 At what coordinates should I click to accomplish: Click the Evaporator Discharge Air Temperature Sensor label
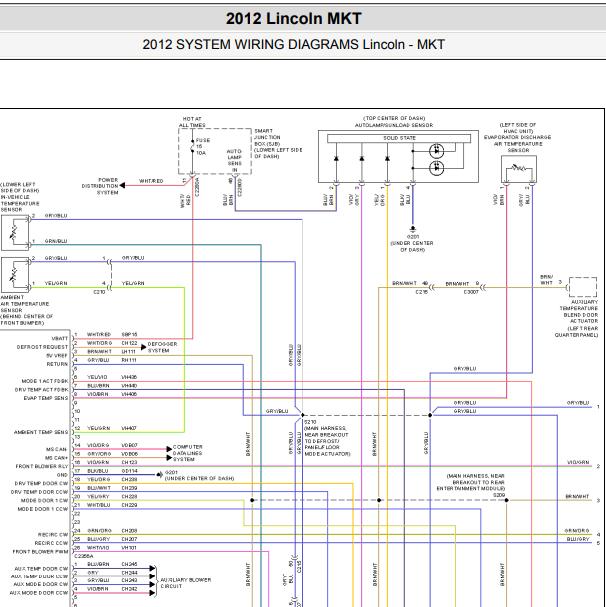tap(517, 137)
